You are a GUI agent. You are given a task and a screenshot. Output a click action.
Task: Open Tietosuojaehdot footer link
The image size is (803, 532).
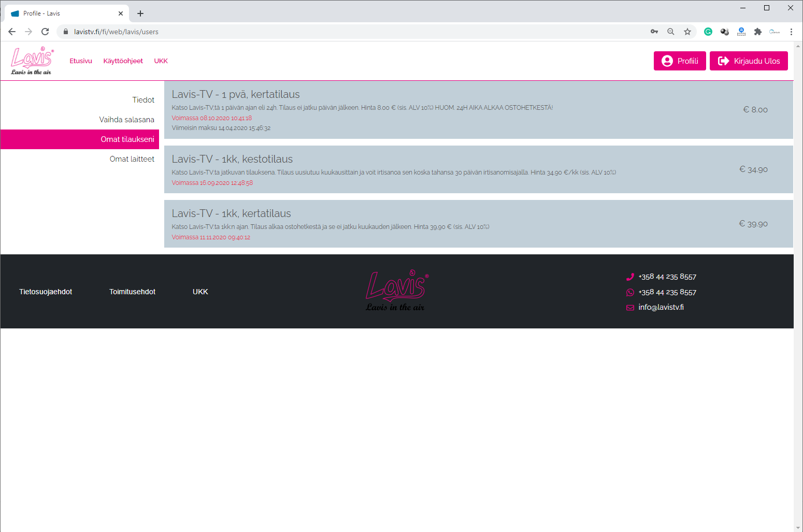[x=46, y=292]
